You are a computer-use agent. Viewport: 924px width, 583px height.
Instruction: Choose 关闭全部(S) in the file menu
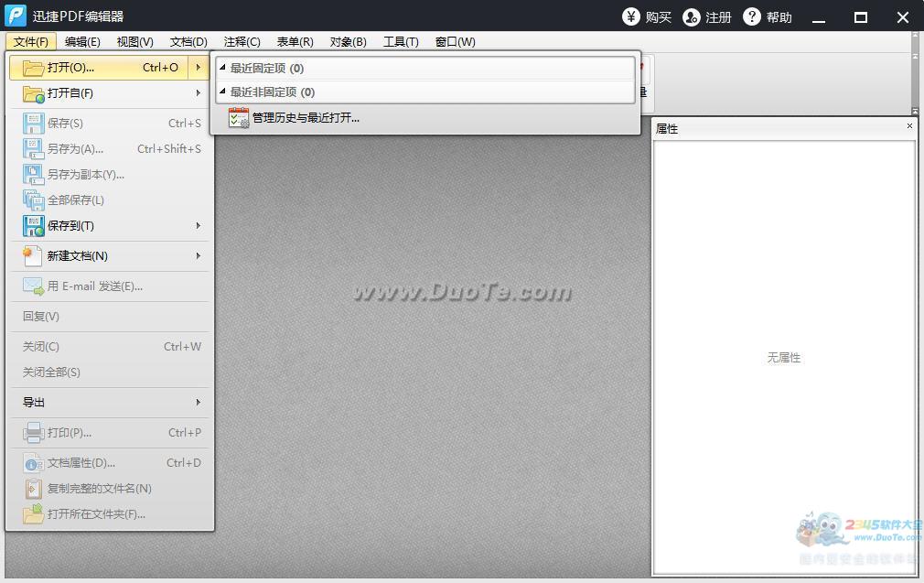click(x=110, y=372)
